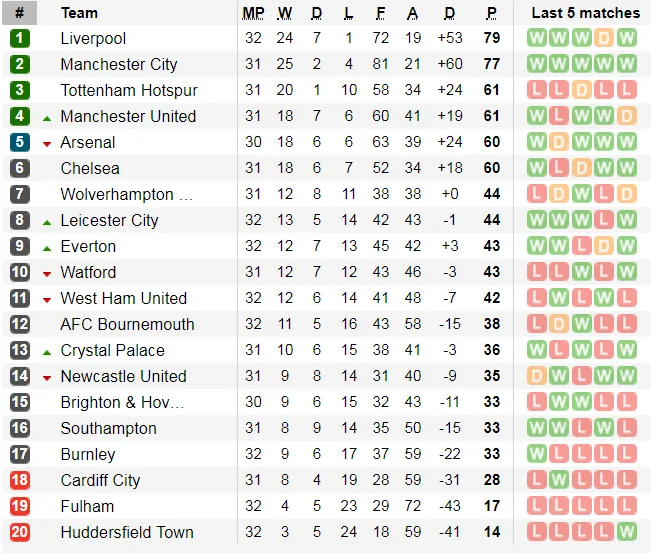The height and width of the screenshot is (553, 651).
Task: Click the red down arrow beside Arsenal
Action: coord(47,143)
